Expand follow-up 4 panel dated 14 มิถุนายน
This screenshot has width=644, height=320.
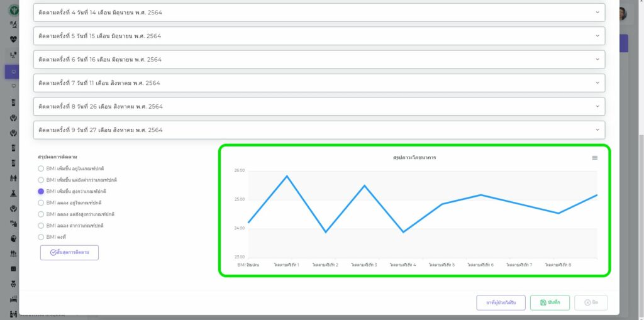[319, 13]
